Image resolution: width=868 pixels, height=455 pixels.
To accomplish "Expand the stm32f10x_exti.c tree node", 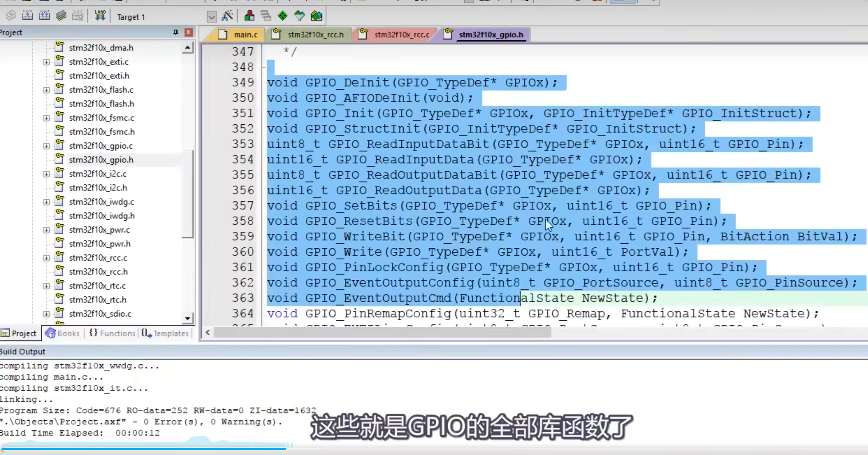I will pyautogui.click(x=46, y=62).
